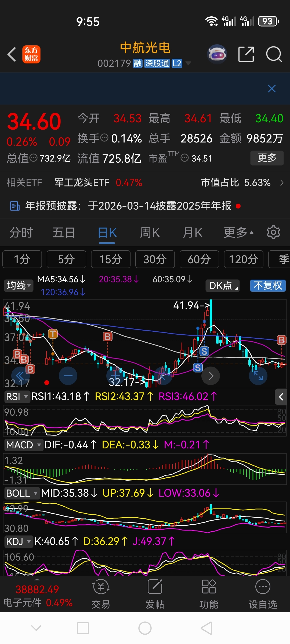
Task: Zoom out chart with minus button
Action: (68, 376)
